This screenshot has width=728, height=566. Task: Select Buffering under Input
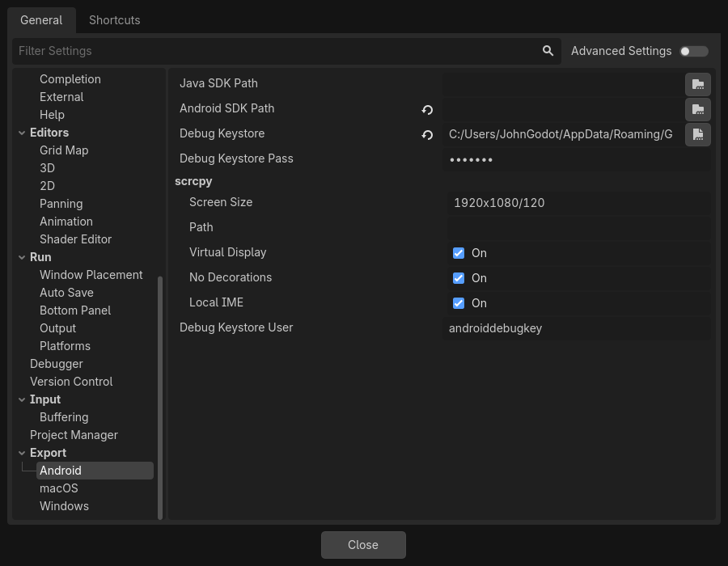[x=64, y=417]
